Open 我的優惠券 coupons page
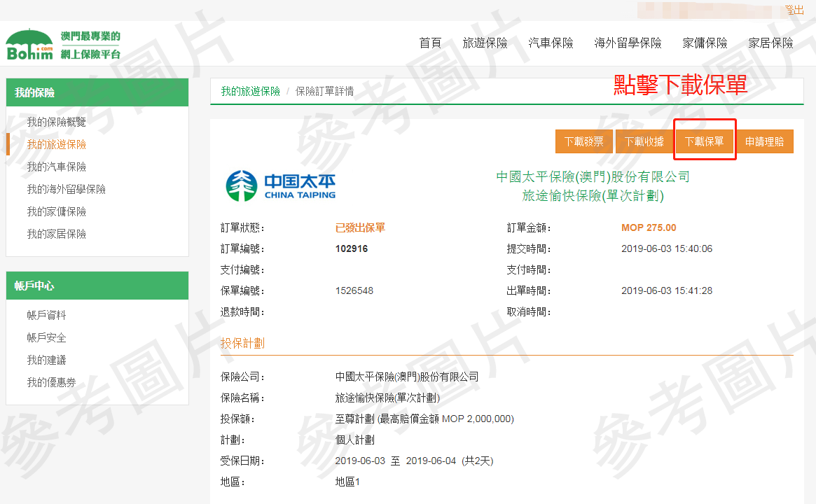 click(x=51, y=382)
